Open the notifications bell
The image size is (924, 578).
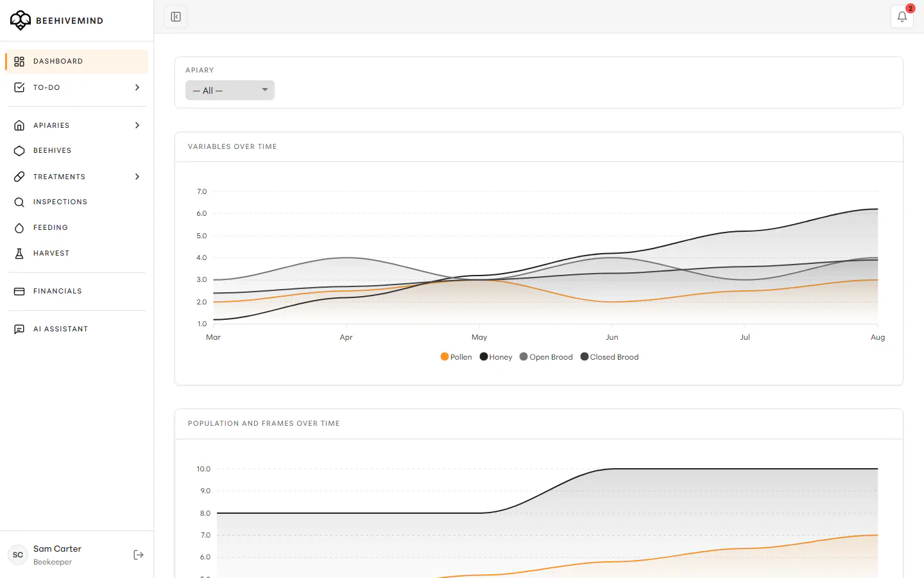click(x=902, y=17)
